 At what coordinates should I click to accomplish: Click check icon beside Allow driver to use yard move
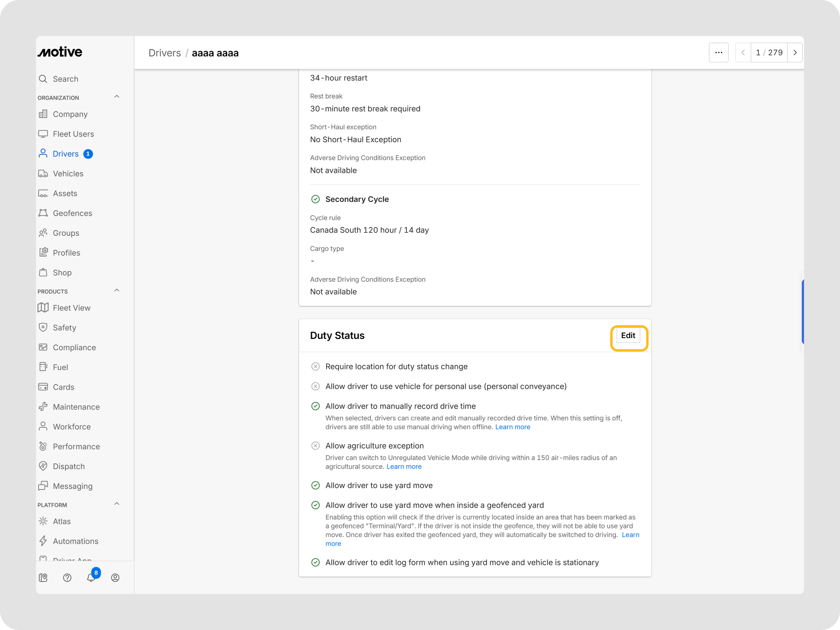point(316,485)
